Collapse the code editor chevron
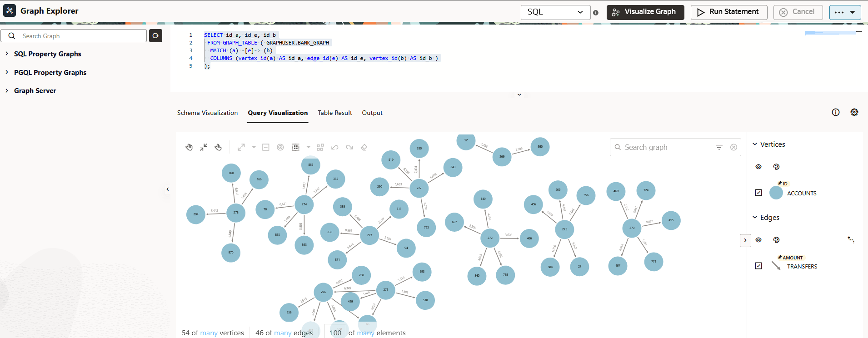The image size is (868, 338). pyautogui.click(x=519, y=94)
